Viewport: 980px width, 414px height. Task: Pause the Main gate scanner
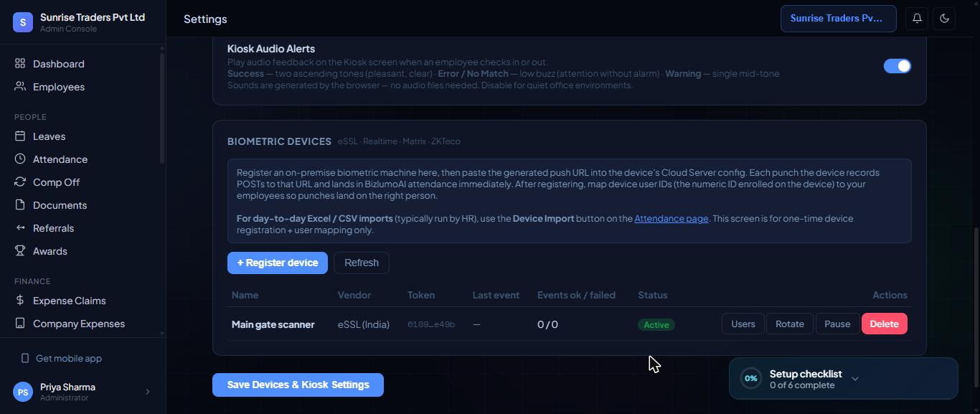point(837,324)
